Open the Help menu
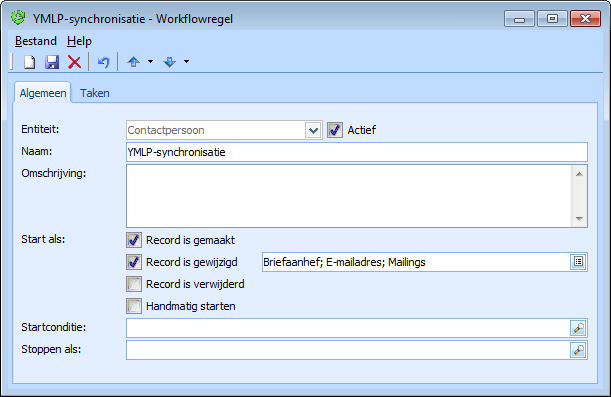 (x=79, y=41)
